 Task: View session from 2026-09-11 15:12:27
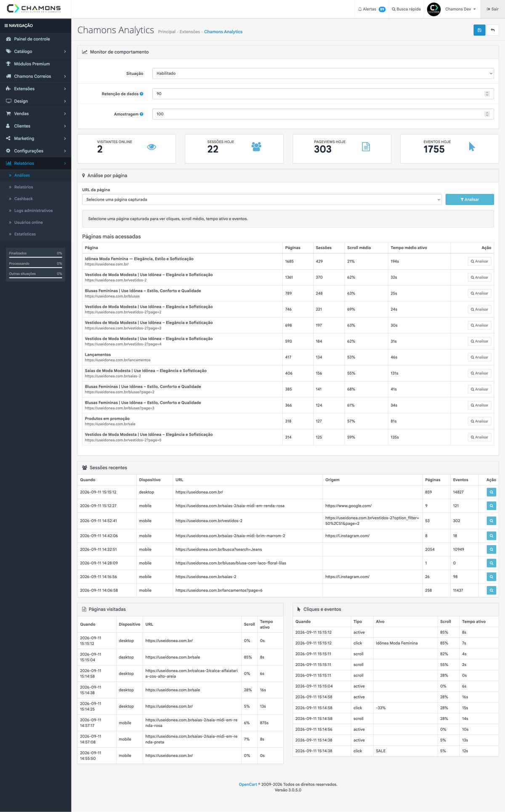point(491,506)
